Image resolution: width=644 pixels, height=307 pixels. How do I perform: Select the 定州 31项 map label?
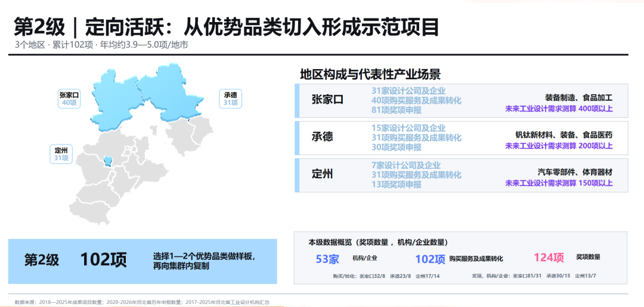(x=61, y=154)
